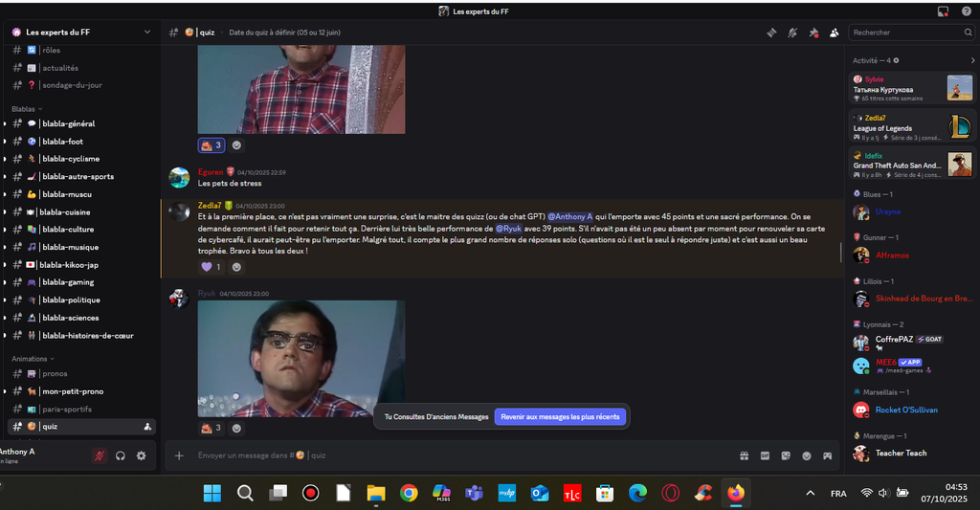Screen dimensions: 980x510
Task: Launch Google Chrome from taskbar
Action: [409, 493]
